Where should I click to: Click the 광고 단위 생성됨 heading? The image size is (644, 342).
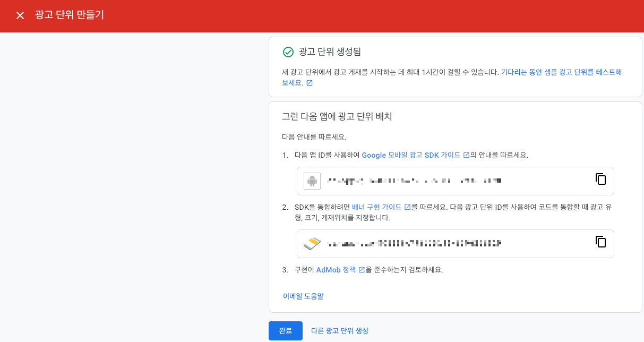[x=330, y=52]
